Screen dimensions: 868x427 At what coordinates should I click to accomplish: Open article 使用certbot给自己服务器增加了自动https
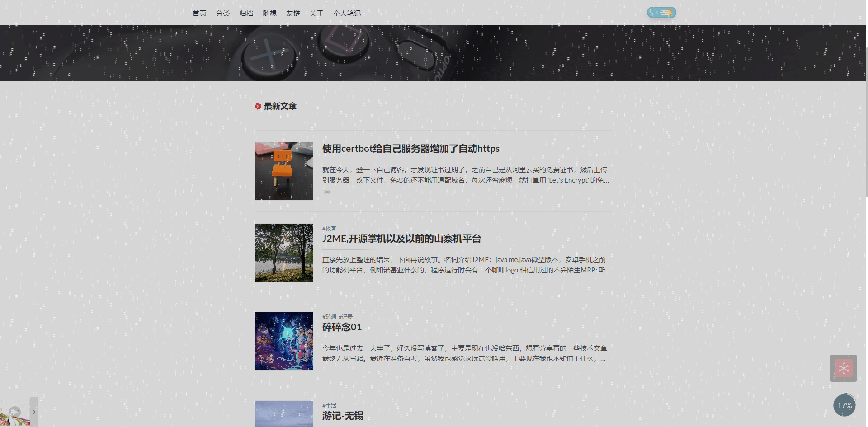[x=411, y=149]
